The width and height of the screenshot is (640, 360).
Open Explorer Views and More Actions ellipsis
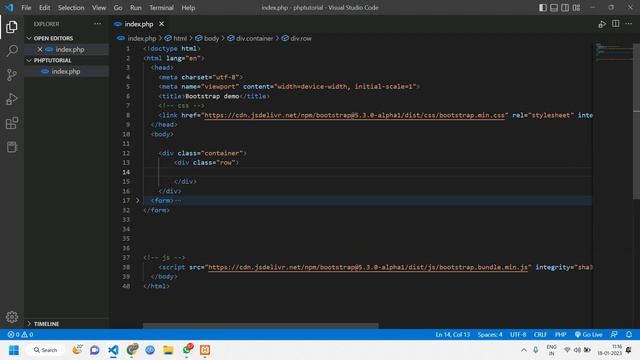(x=97, y=24)
